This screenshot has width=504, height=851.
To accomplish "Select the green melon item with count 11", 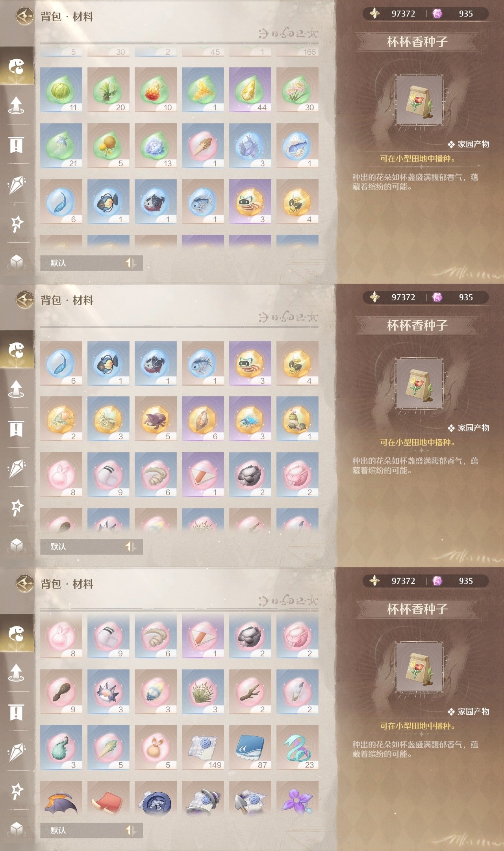I will point(61,90).
